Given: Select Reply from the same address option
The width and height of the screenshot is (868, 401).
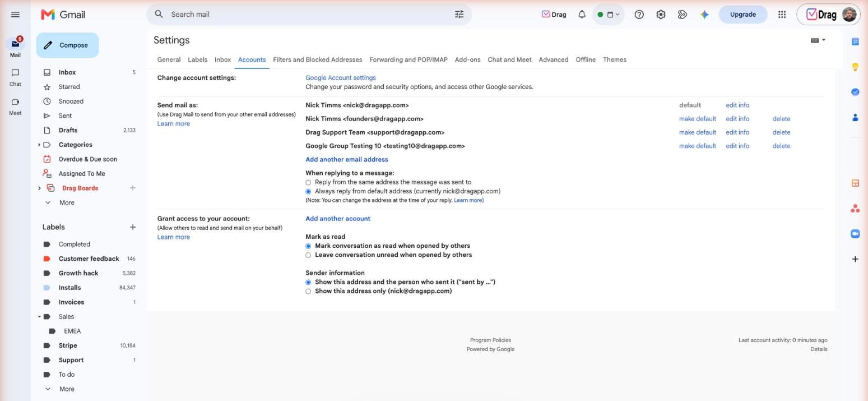Looking at the screenshot, I should [x=308, y=182].
